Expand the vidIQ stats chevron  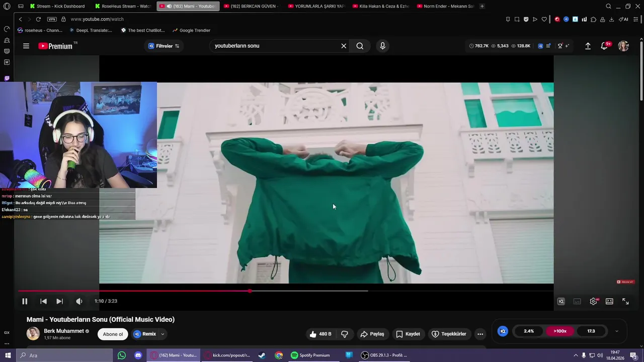coord(617,331)
